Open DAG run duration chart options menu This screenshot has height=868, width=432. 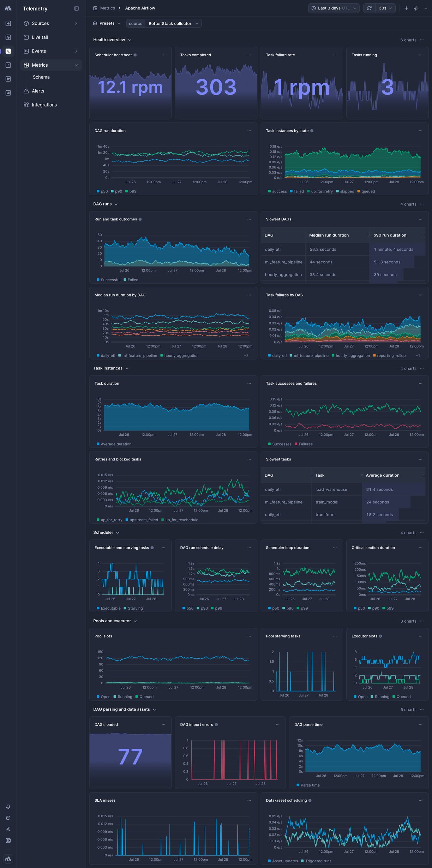(249, 131)
